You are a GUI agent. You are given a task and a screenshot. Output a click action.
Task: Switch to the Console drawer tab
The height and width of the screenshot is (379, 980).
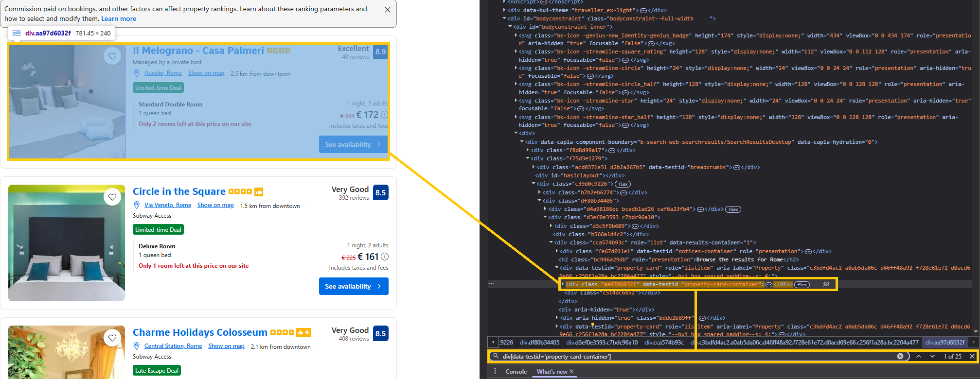pyautogui.click(x=516, y=371)
